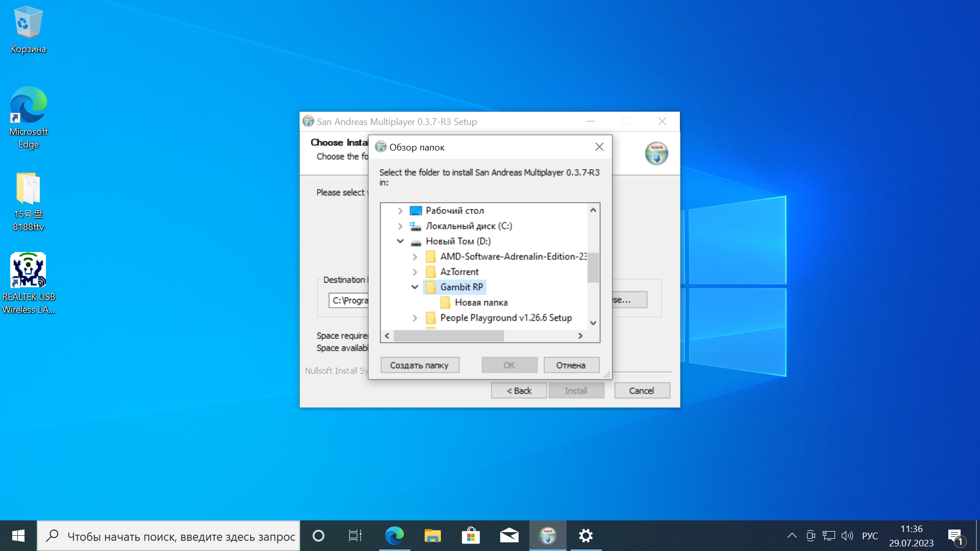
Task: Collapse the Новый Том (D:) tree node
Action: [400, 241]
